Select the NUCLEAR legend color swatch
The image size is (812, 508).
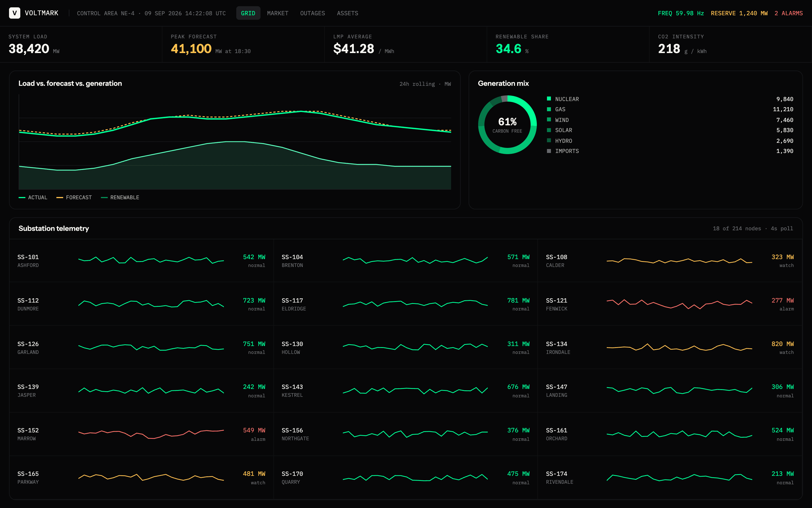tap(549, 99)
